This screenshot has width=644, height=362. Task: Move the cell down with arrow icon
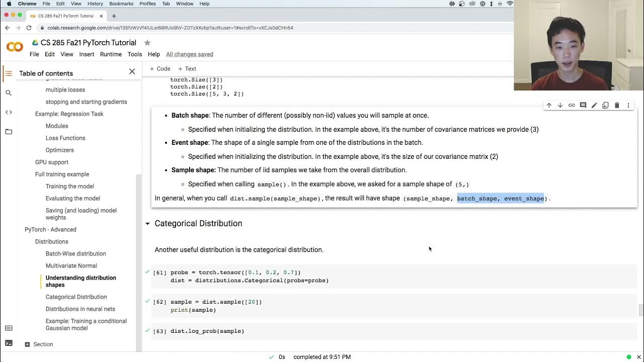pos(560,106)
